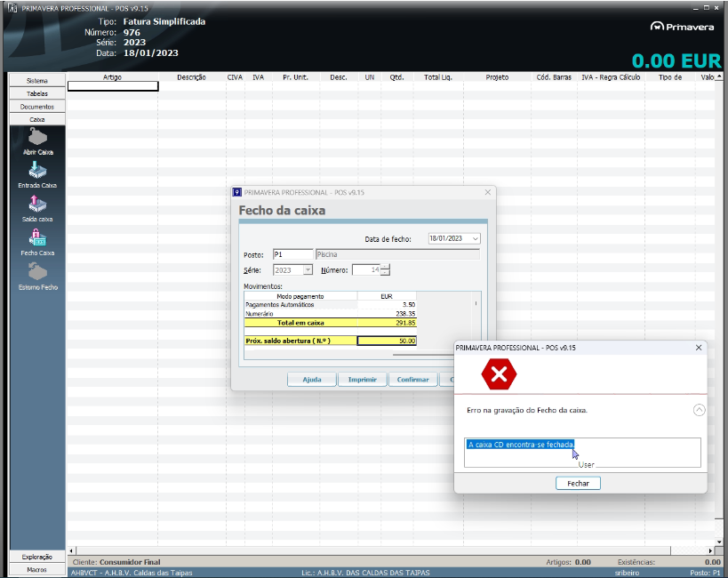Viewport: 728px width, 578px height.
Task: Open the Entrada Caixa function
Action: (x=37, y=171)
